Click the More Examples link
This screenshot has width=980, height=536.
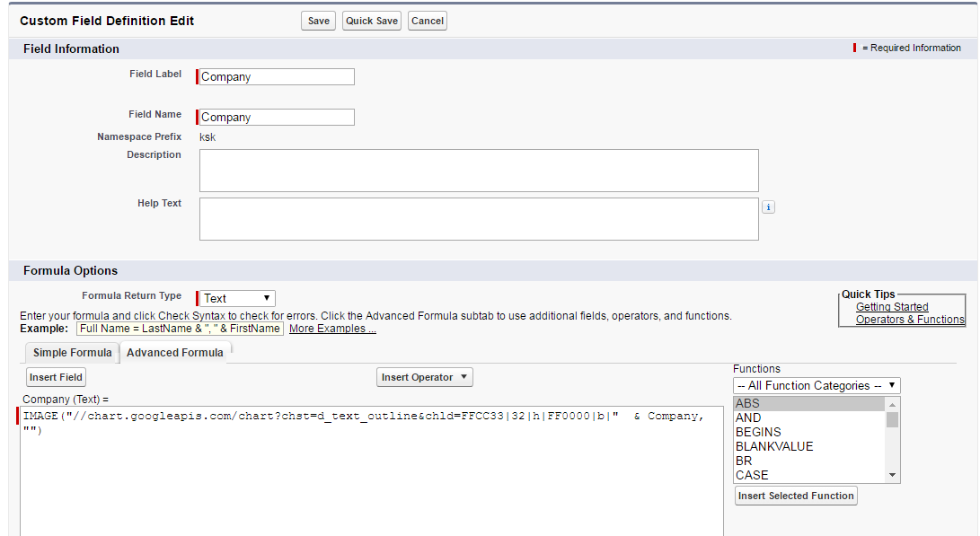tap(331, 328)
